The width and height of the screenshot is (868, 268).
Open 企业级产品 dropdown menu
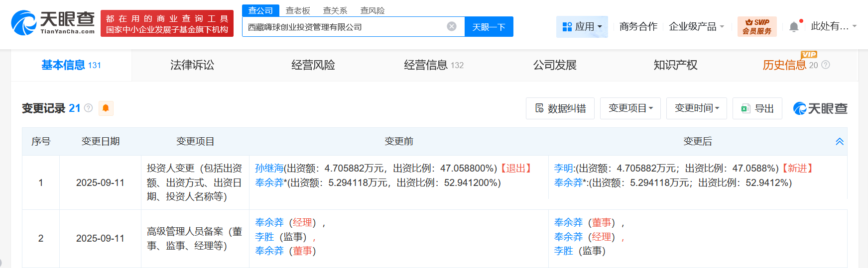pos(696,26)
